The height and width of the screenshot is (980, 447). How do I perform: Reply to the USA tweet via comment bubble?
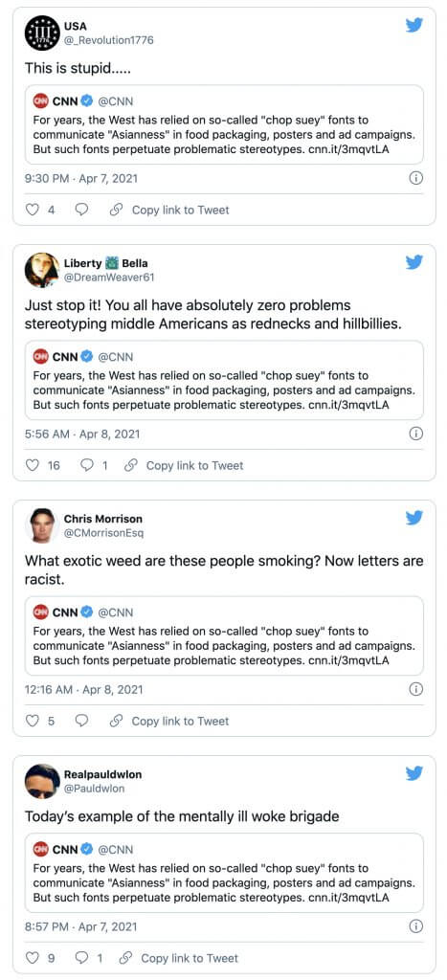(82, 210)
